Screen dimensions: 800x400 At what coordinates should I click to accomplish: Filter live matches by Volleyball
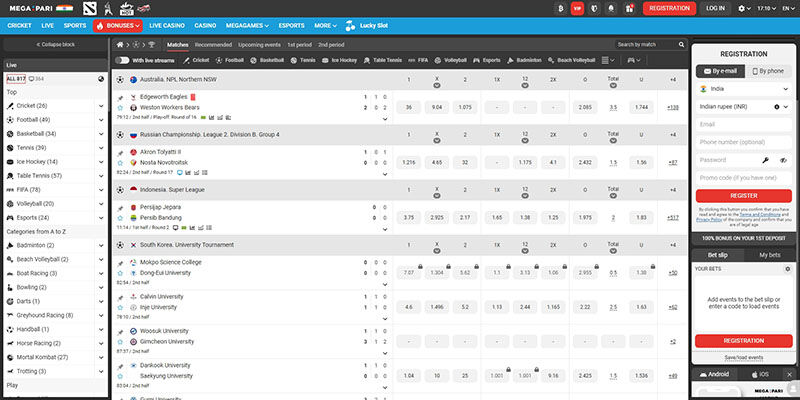(451, 60)
